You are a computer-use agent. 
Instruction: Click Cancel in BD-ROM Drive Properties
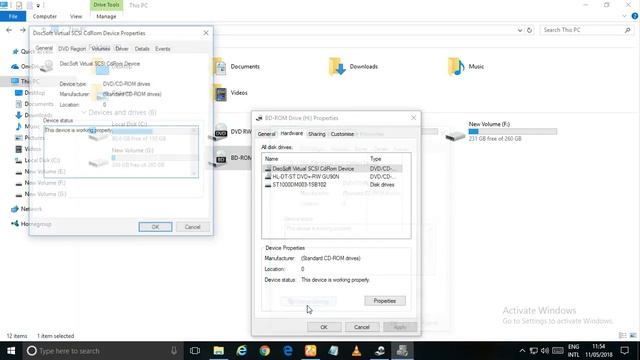[362, 327]
